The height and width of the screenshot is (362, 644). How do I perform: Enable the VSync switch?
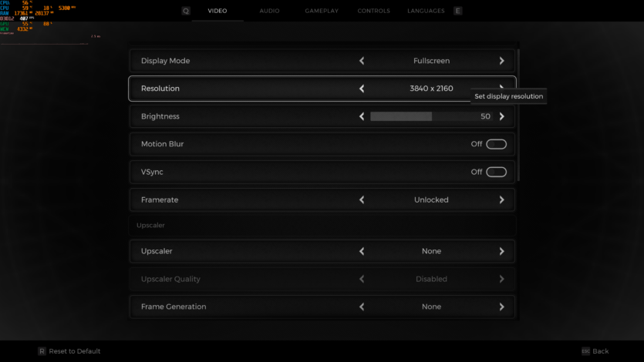[496, 172]
